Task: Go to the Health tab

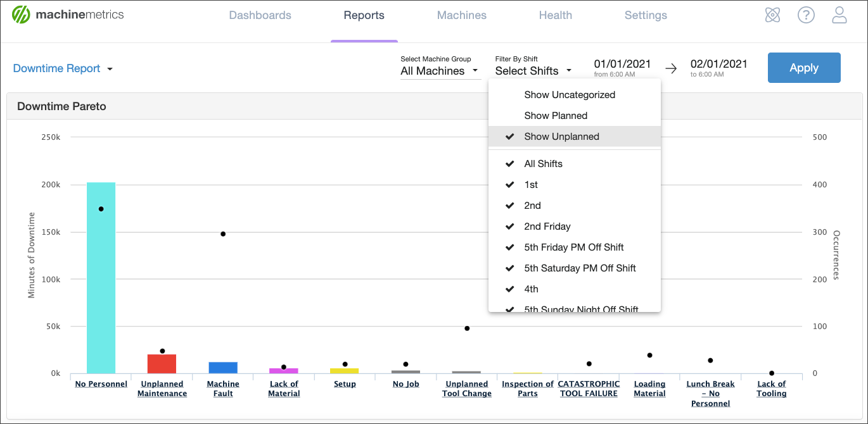Action: pyautogui.click(x=556, y=15)
